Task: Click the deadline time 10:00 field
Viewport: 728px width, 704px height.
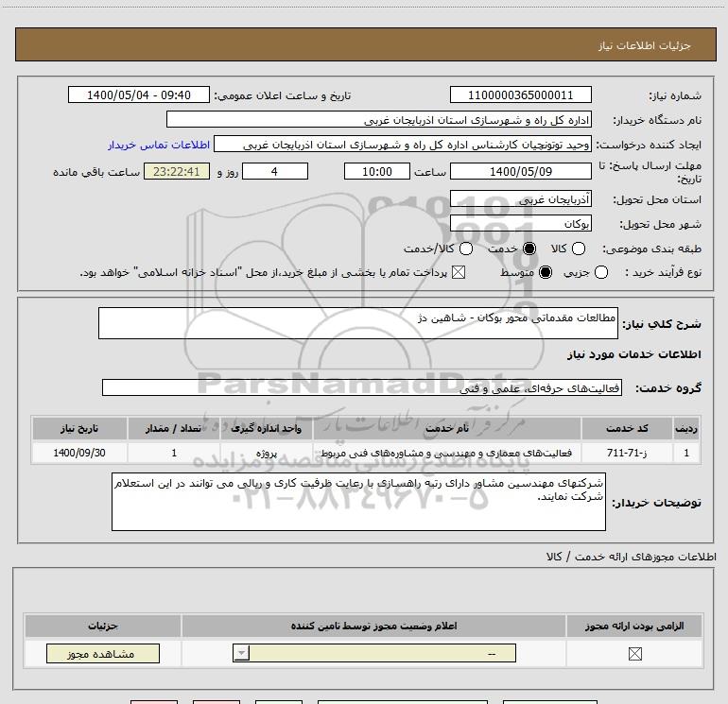Action: (377, 171)
